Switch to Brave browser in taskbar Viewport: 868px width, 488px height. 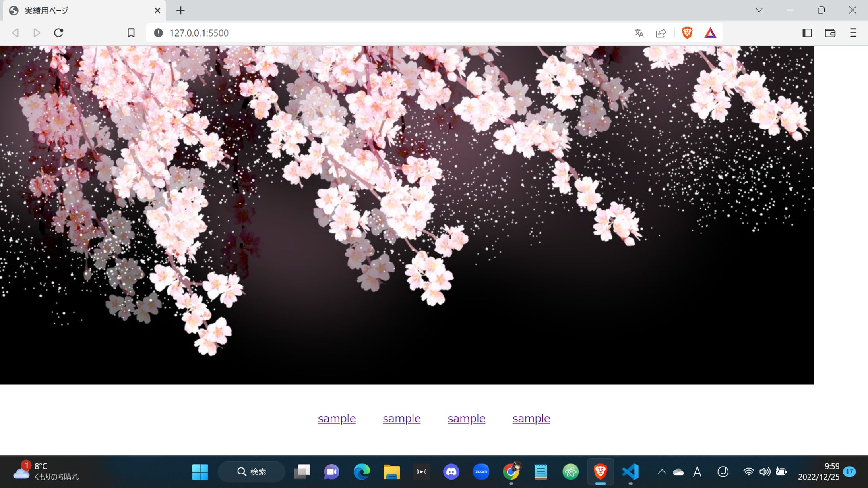(x=600, y=472)
